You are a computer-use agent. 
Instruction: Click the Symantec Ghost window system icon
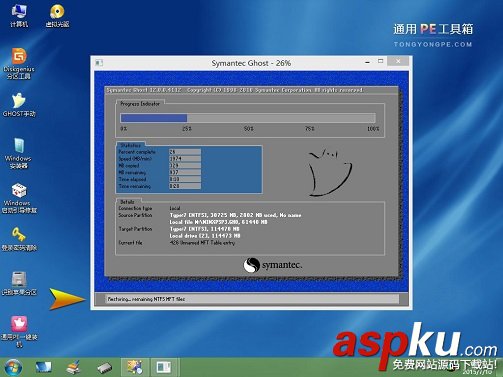point(99,63)
